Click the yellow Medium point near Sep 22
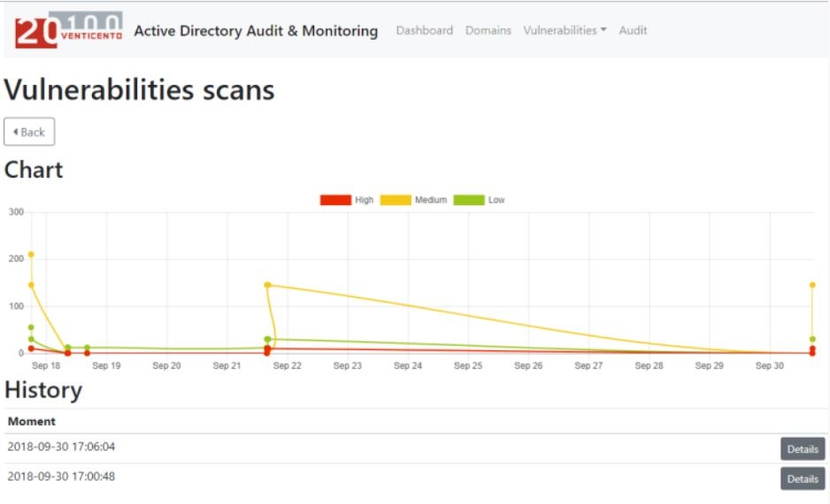This screenshot has height=504, width=830. [268, 285]
